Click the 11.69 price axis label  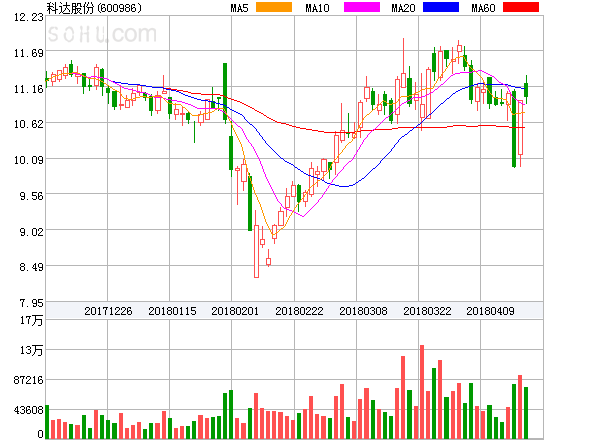[x=29, y=53]
